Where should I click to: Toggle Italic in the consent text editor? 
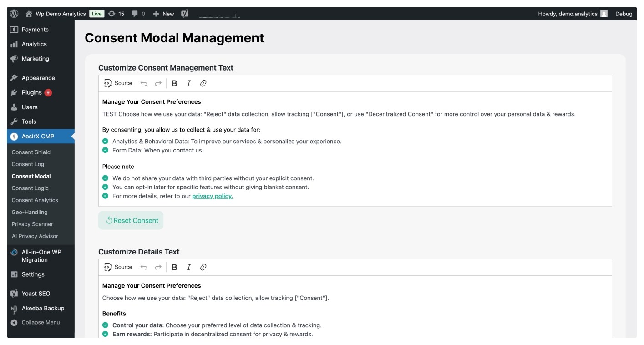click(x=188, y=83)
